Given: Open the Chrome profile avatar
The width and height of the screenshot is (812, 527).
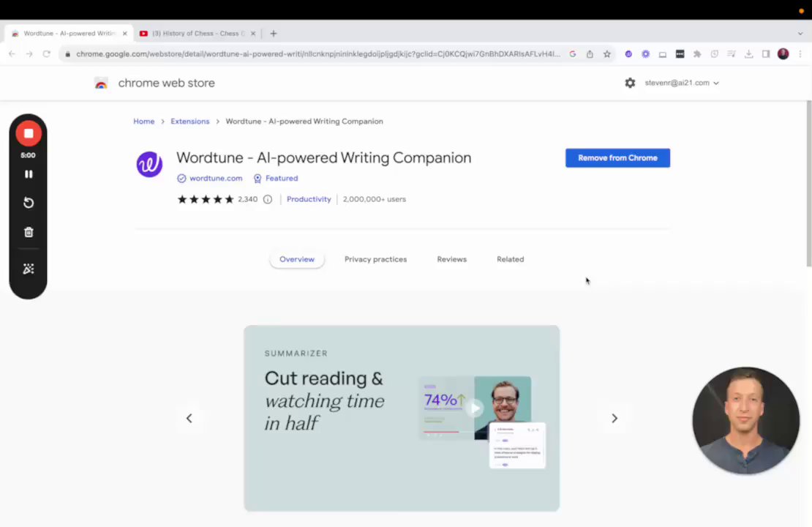Looking at the screenshot, I should coord(783,54).
